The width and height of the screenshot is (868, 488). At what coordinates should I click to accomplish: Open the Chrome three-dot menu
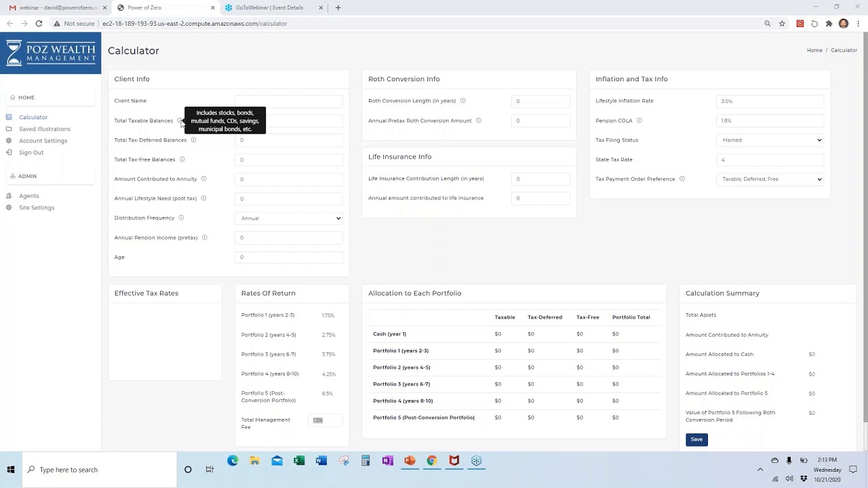(x=859, y=23)
